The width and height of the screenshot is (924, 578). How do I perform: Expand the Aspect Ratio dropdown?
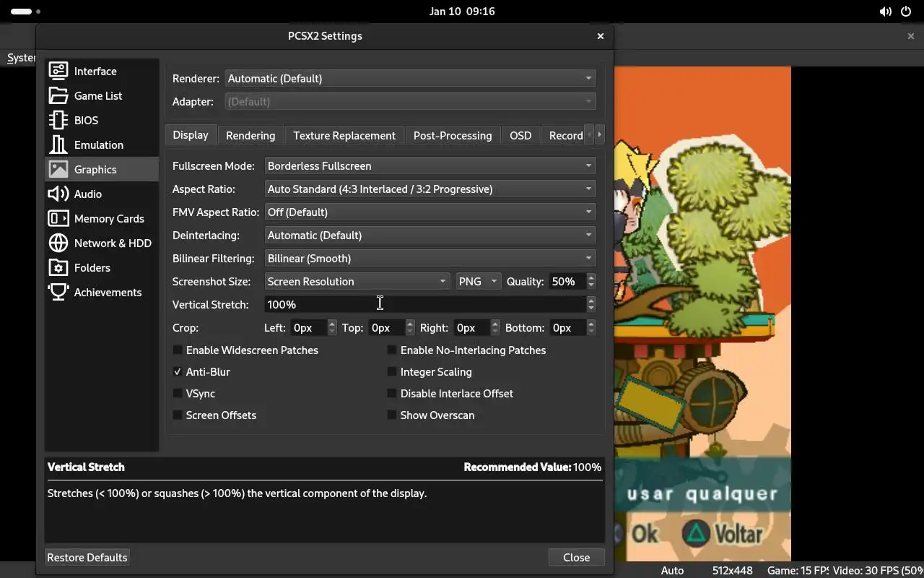point(430,189)
